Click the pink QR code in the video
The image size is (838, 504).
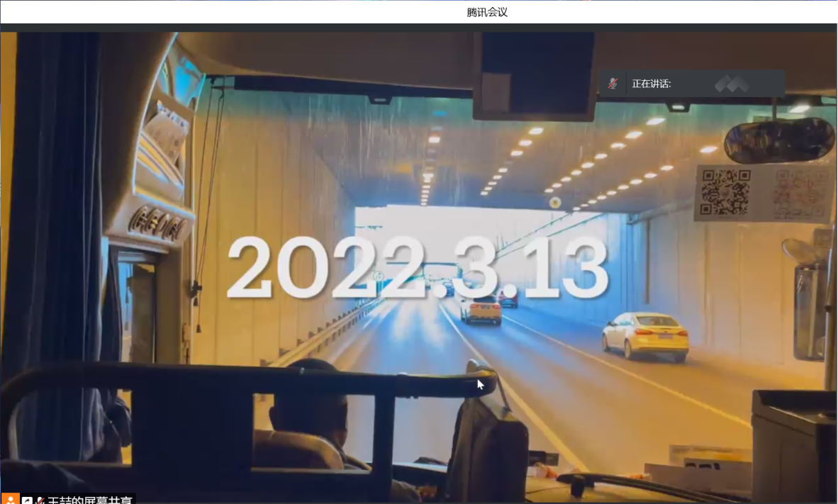tap(800, 193)
